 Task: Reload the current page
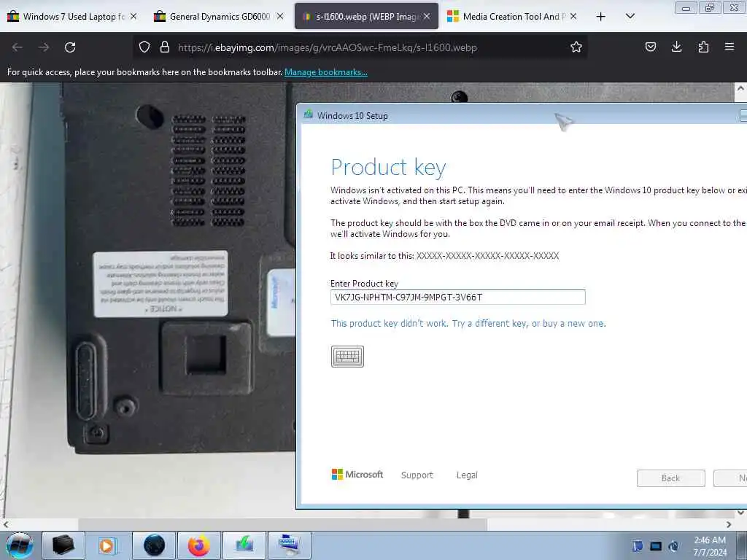pyautogui.click(x=70, y=47)
